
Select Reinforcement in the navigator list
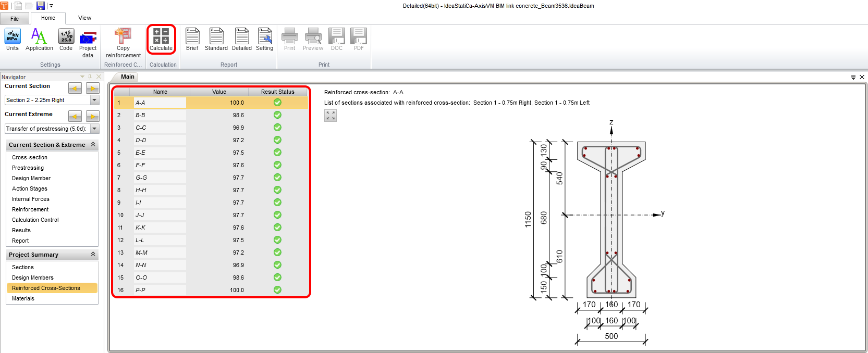(30, 209)
